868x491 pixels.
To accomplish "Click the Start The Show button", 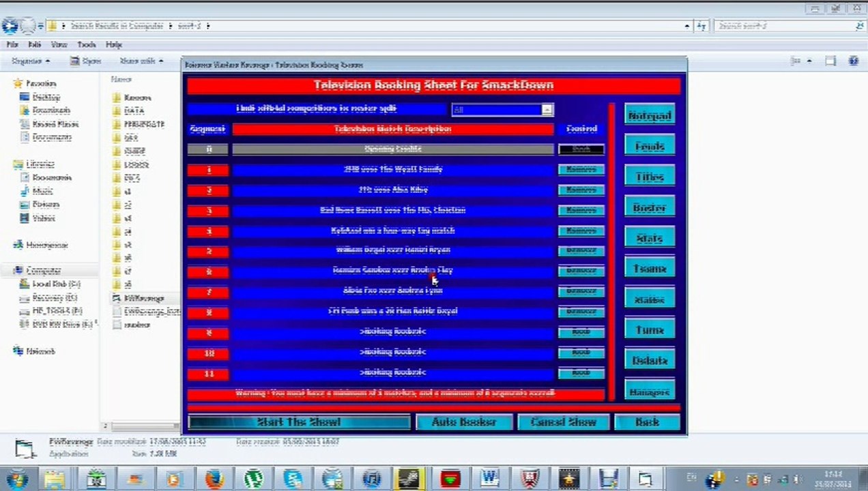I will pos(299,422).
